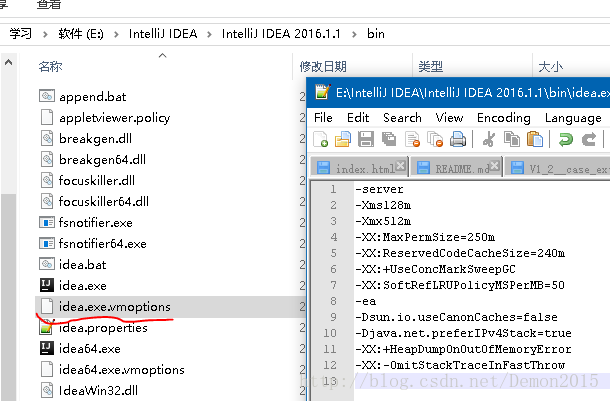Click the Open file folder icon in Notepad++
This screenshot has width=610, height=401.
343,139
